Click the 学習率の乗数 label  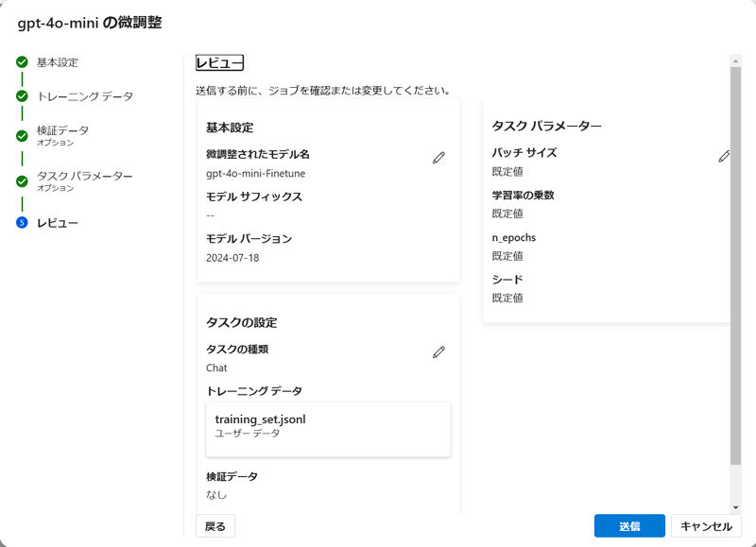click(x=524, y=196)
